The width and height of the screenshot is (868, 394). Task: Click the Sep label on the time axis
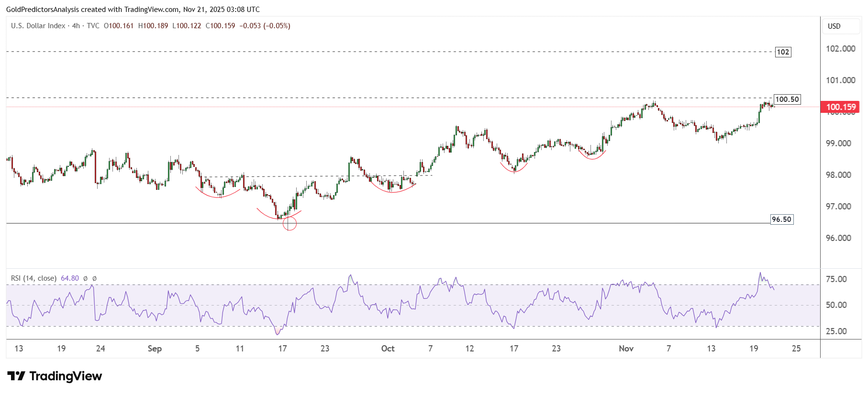[x=155, y=349]
